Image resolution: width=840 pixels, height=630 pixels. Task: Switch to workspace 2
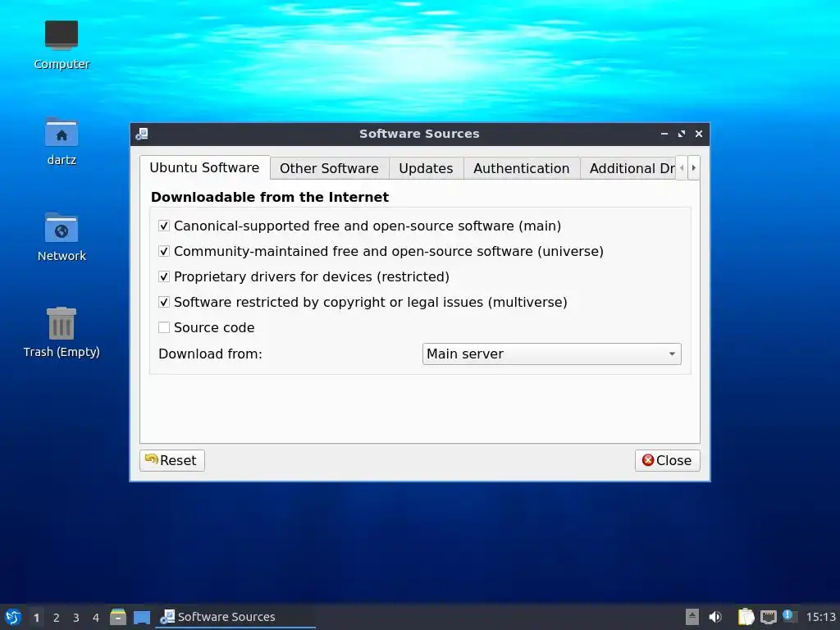[57, 618]
